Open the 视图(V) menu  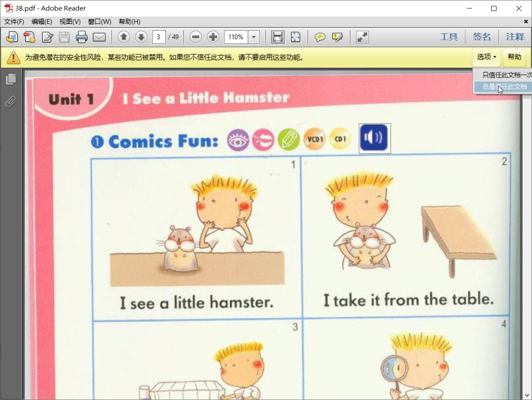pos(70,22)
